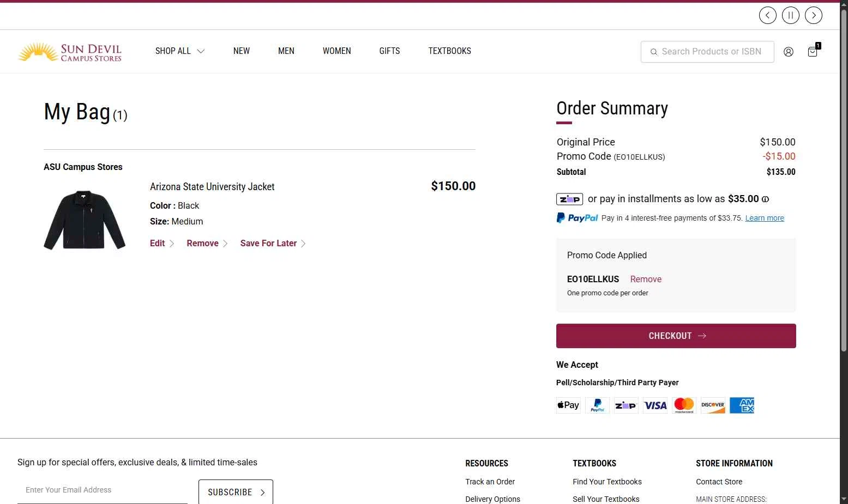Edit the jacket item in bag
Viewport: 848px width, 504px height.
pos(162,244)
